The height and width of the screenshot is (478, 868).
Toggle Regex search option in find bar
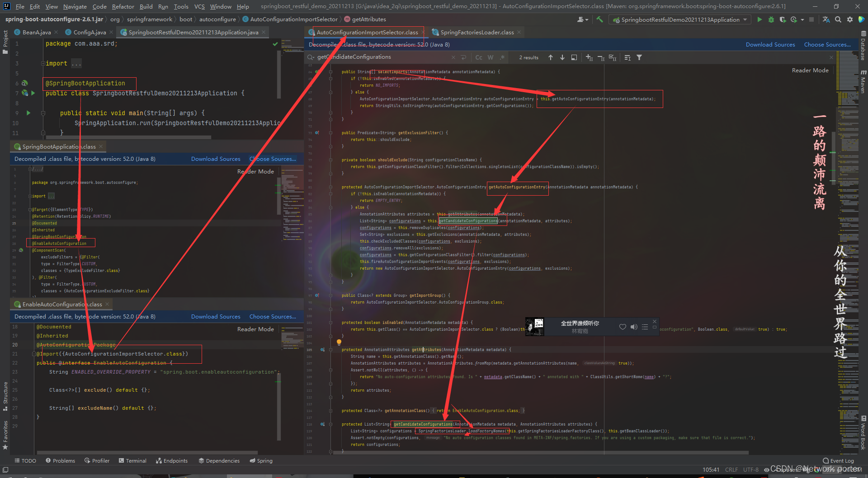point(502,57)
